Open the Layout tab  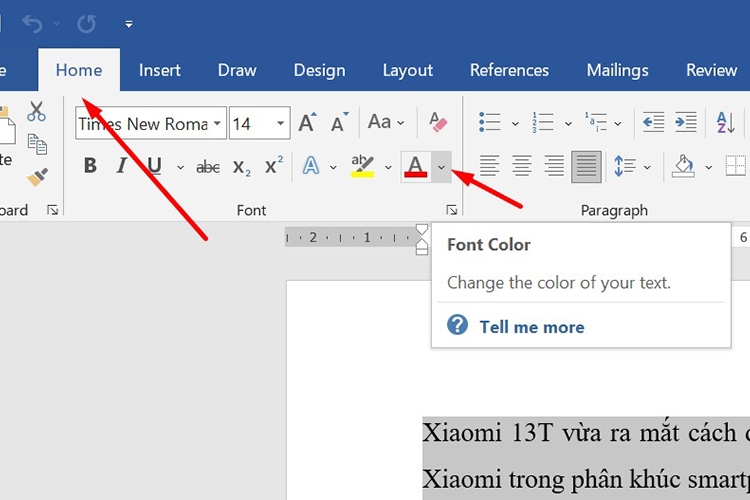click(x=408, y=70)
